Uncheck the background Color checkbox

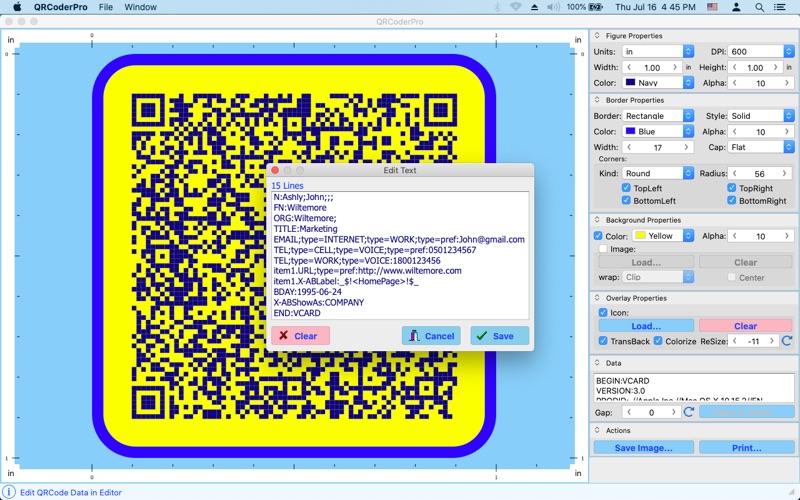click(598, 236)
